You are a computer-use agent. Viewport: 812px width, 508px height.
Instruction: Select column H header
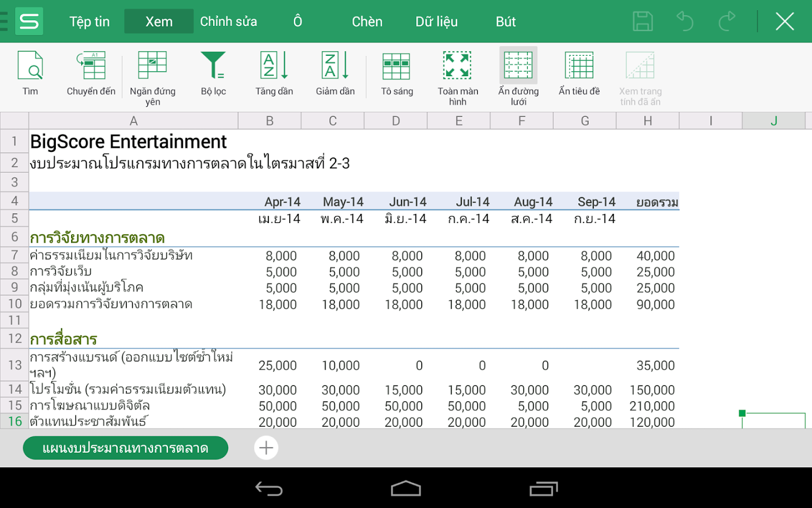[x=648, y=121]
